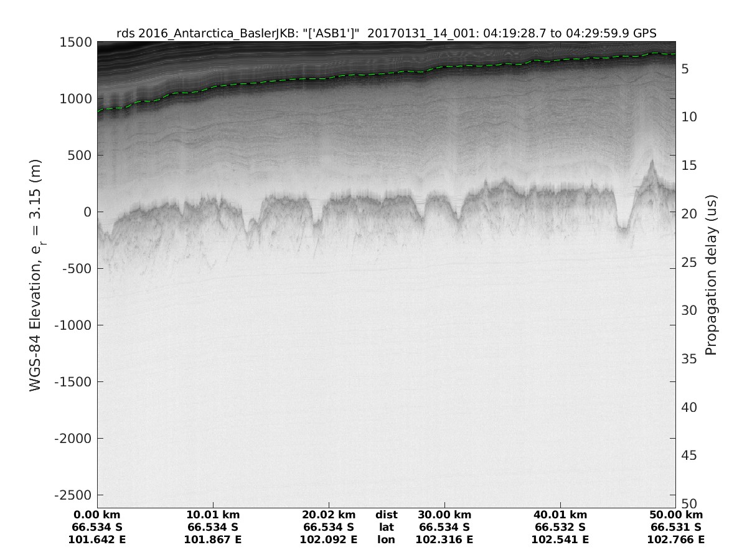747x560 pixels.
Task: Click the 101.642 E longitude label
Action: pyautogui.click(x=97, y=539)
